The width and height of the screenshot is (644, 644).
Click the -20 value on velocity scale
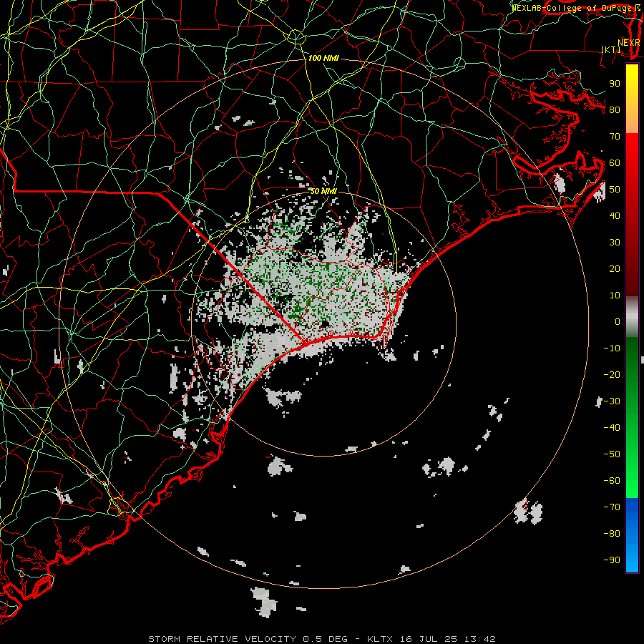[x=612, y=375]
